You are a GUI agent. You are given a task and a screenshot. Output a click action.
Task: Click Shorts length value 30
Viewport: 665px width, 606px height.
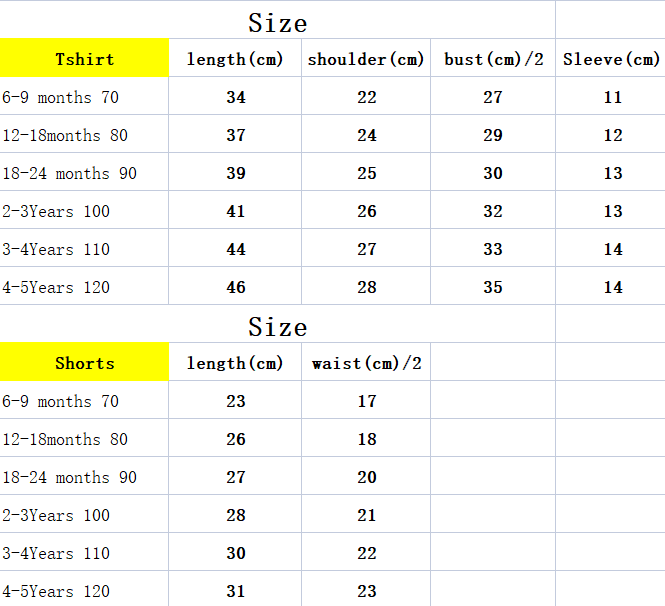point(235,552)
